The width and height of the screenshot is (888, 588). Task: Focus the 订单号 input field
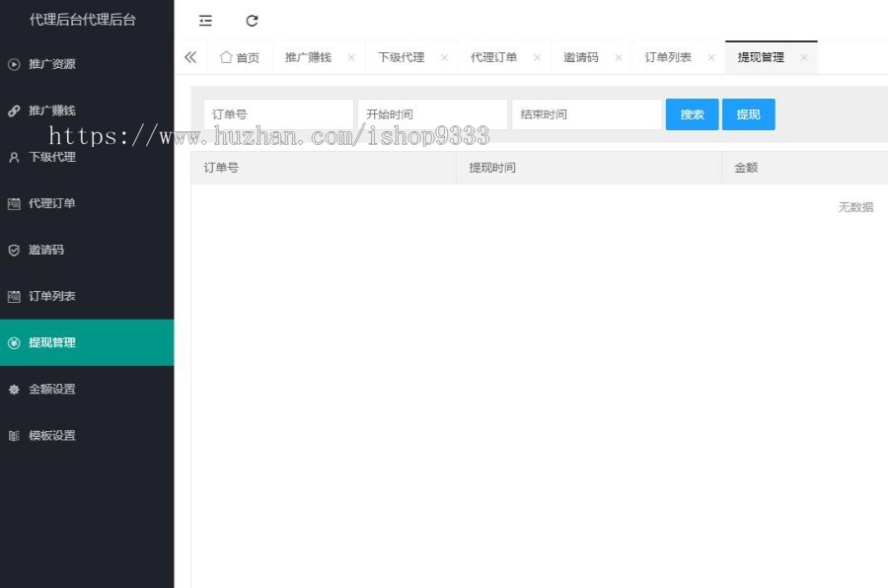(x=278, y=114)
